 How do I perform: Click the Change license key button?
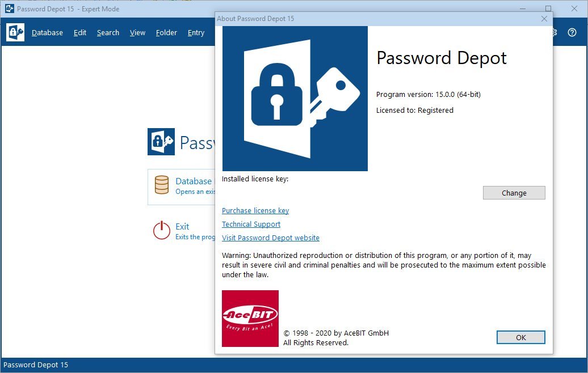(514, 193)
